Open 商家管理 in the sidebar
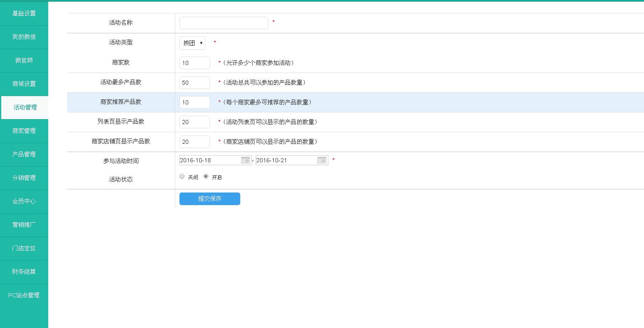 click(x=24, y=131)
